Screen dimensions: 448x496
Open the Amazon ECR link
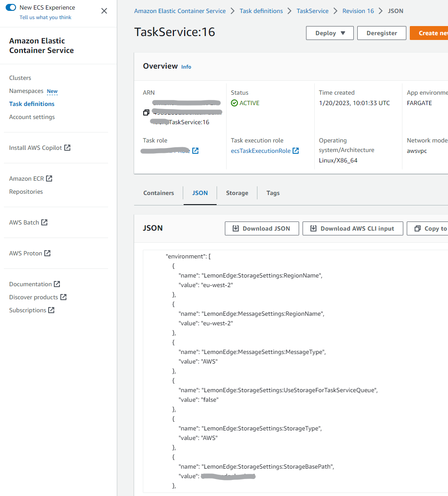[x=26, y=179]
